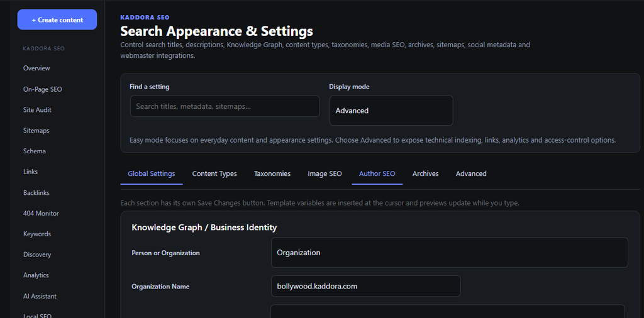Switch to Content Types tab
Viewport: 644px width, 318px height.
pos(214,173)
